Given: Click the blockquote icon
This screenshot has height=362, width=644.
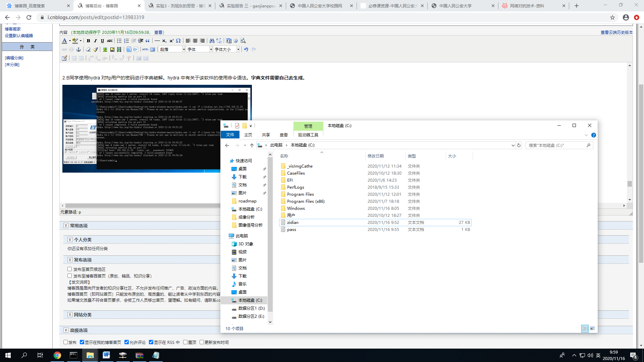Looking at the screenshot, I should [148, 41].
